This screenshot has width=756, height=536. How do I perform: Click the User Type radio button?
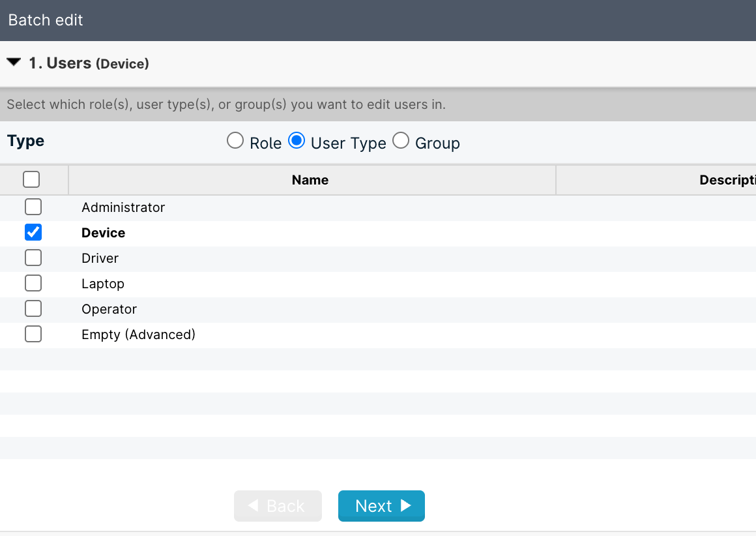(x=297, y=140)
